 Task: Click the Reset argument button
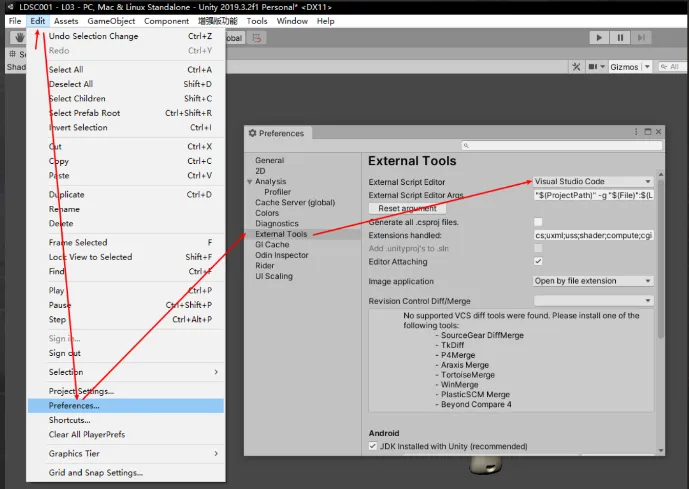[407, 208]
